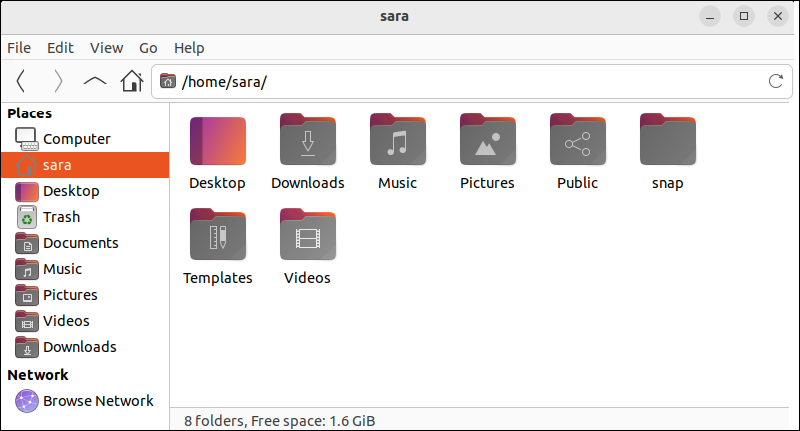Click the folder icon in the path bar
Image resolution: width=800 pixels, height=431 pixels.
pos(168,81)
